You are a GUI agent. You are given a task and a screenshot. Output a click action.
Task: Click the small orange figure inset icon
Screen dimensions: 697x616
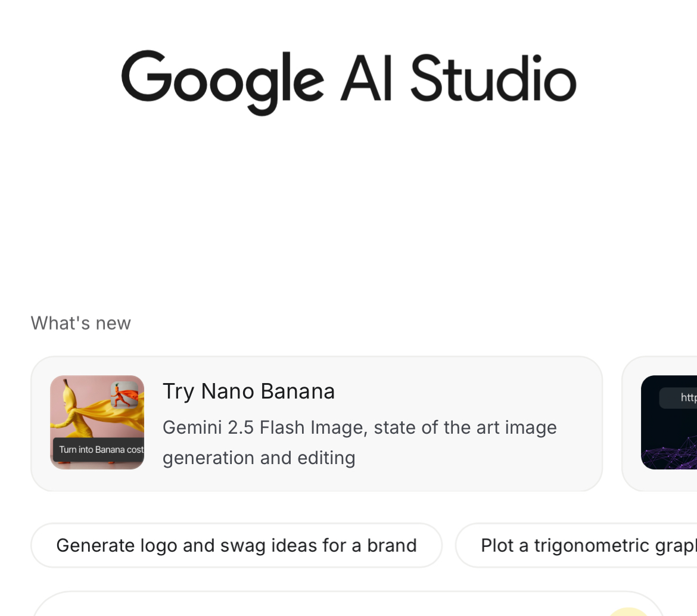coord(124,394)
